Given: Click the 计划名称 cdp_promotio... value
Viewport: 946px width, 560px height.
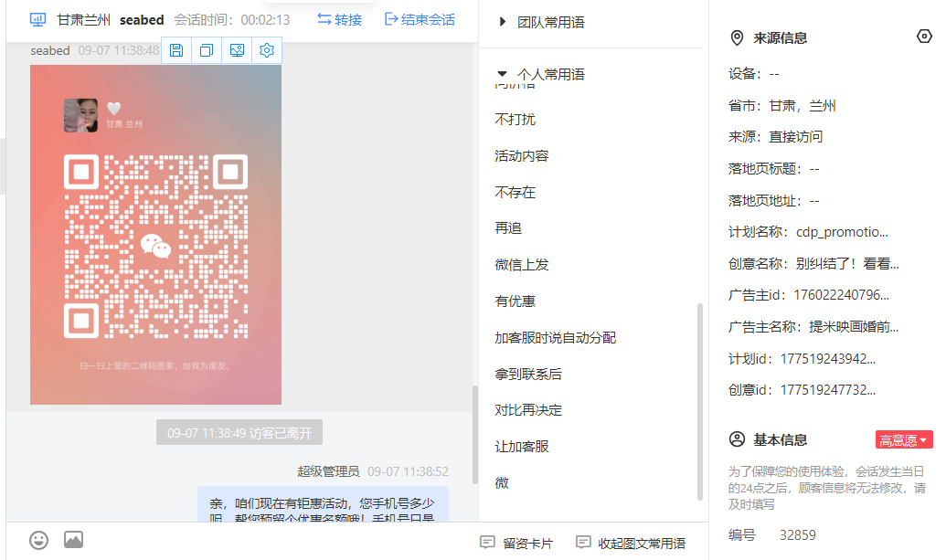Looking at the screenshot, I should tap(842, 232).
